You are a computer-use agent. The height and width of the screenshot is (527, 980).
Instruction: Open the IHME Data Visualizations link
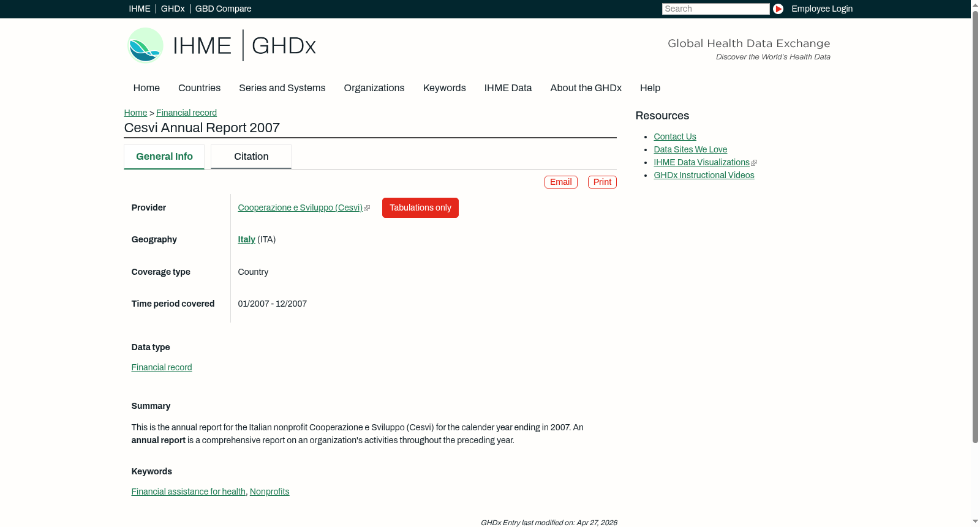coord(701,162)
